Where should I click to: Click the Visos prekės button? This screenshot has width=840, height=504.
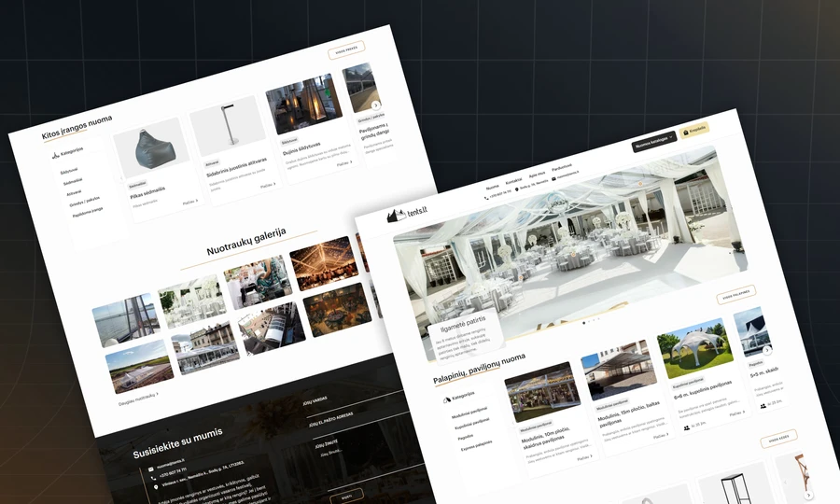coord(346,49)
